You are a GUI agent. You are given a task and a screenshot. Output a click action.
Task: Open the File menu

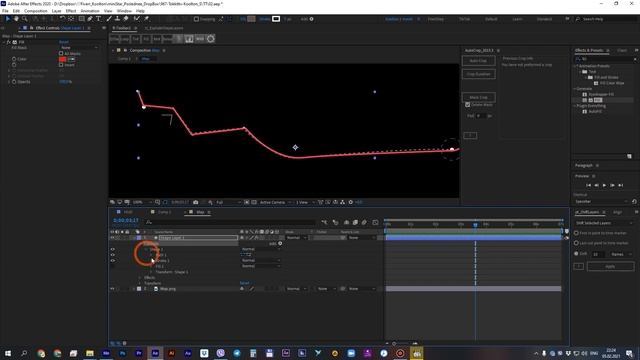click(x=5, y=11)
